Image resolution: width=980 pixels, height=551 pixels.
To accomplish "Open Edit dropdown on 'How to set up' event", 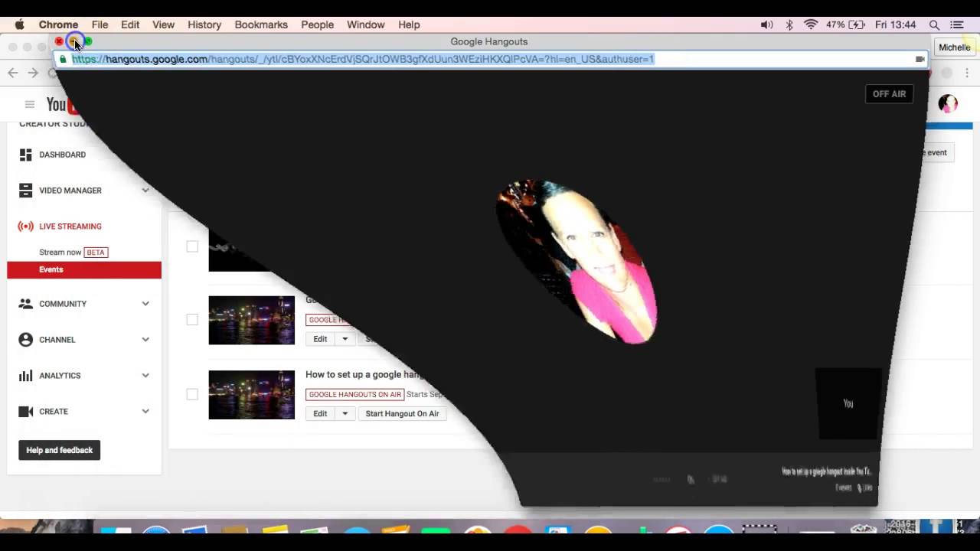I will (x=345, y=413).
